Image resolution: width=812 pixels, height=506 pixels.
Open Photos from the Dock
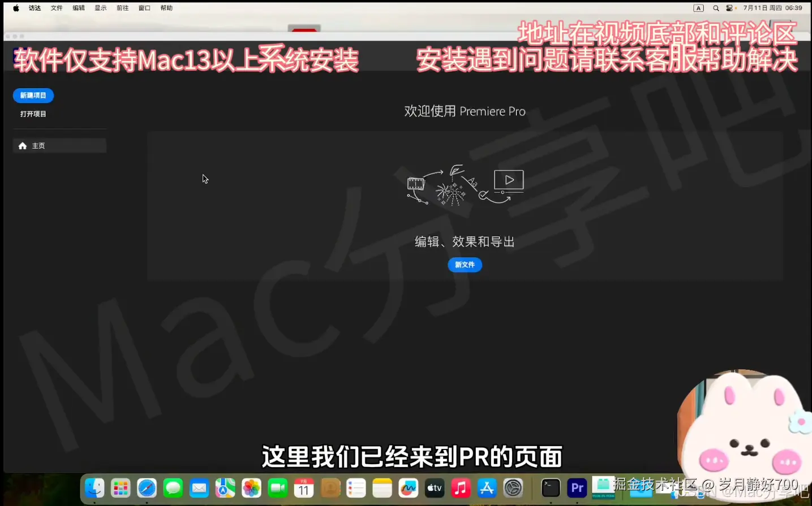point(251,487)
